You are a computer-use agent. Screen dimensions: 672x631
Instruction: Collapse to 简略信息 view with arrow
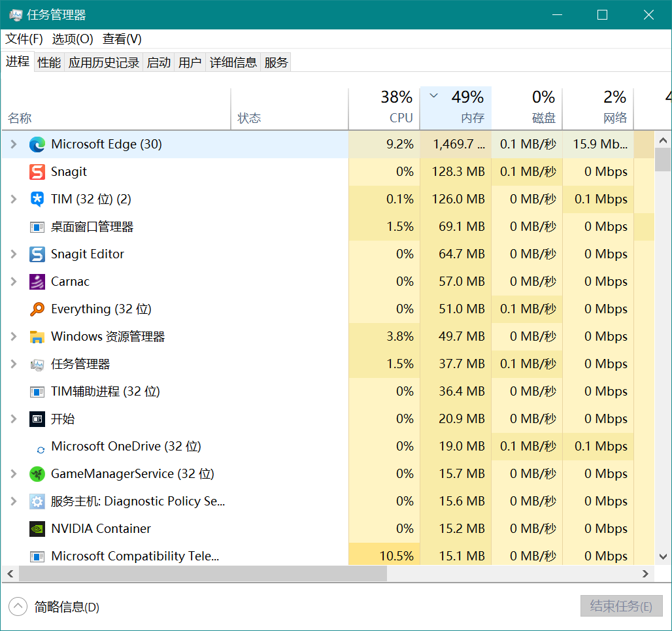[x=18, y=607]
